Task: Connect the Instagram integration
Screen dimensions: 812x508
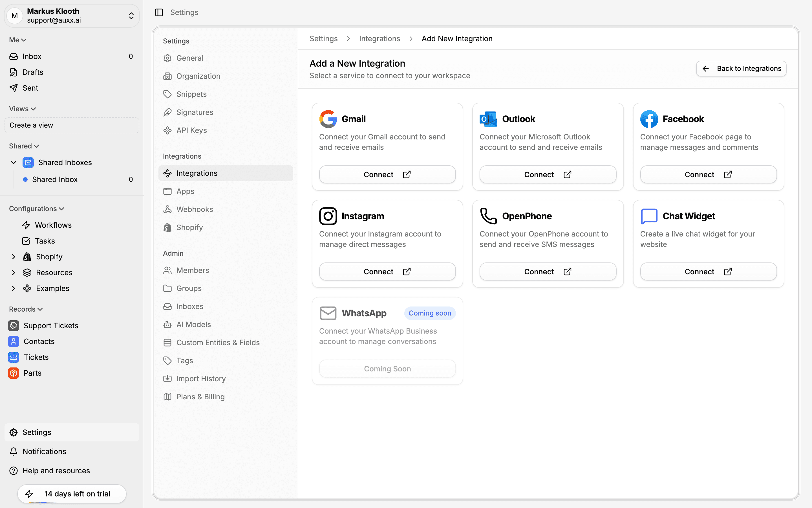Action: coord(387,272)
